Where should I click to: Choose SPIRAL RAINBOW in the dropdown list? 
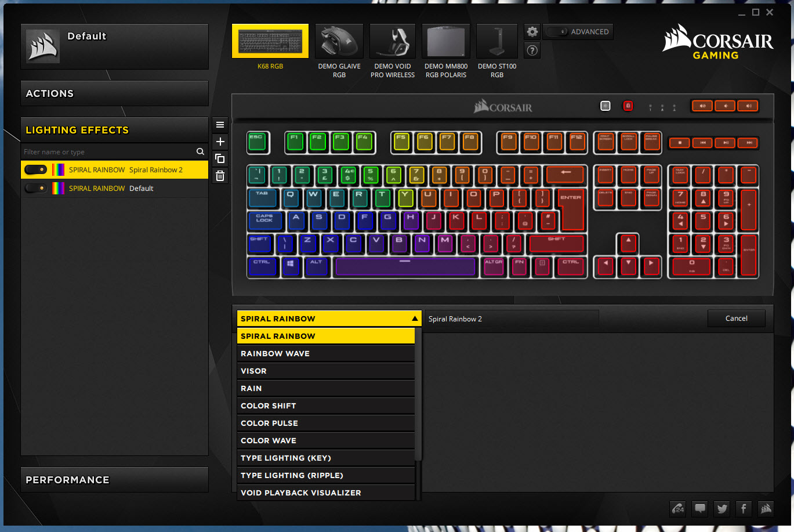[x=326, y=336]
